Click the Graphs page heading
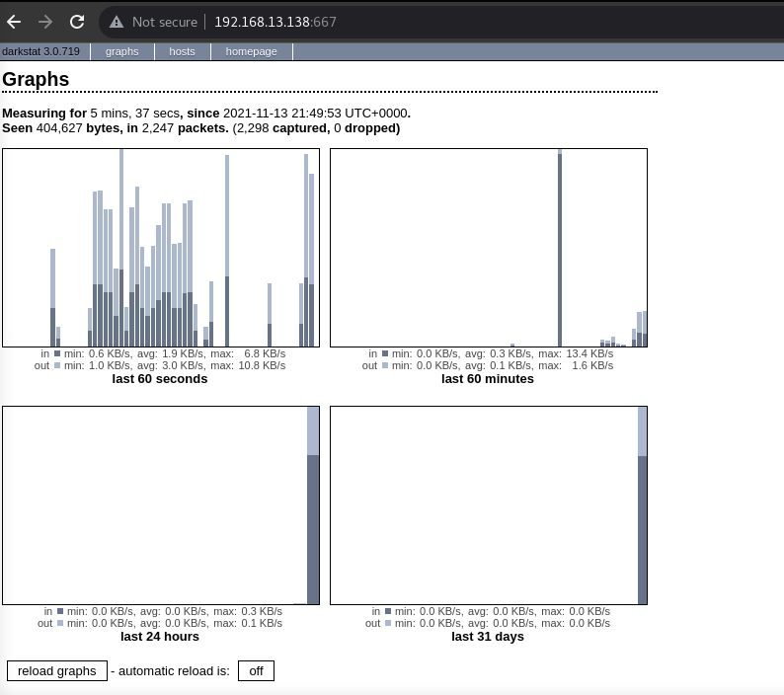This screenshot has height=695, width=784. 36,80
